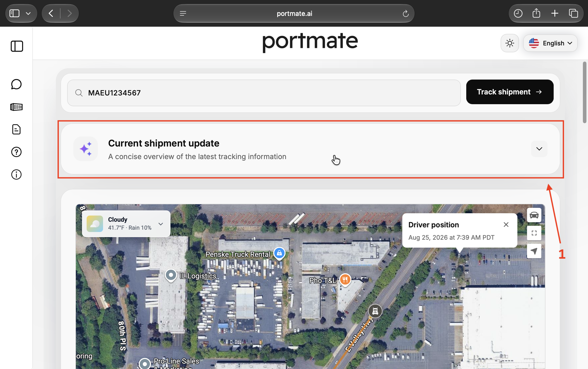Close the Driver position popup
This screenshot has height=369, width=588.
506,225
